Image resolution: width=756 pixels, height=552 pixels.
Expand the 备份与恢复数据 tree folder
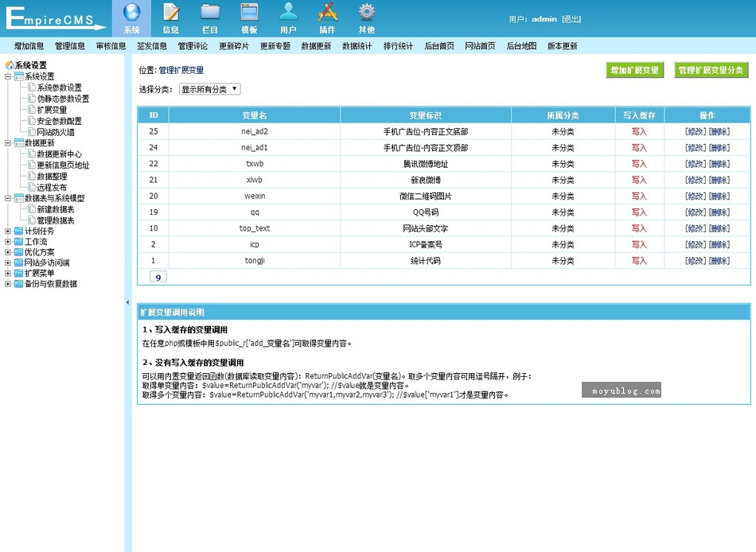[8, 284]
